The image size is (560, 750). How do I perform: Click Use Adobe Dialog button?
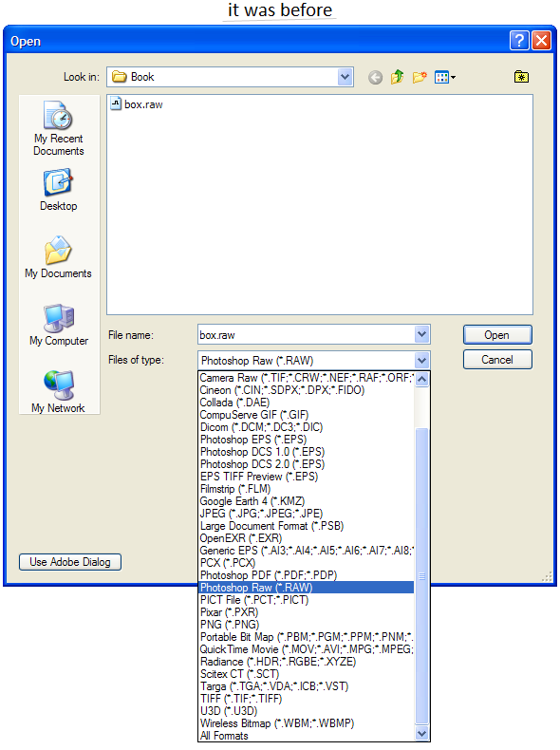(x=70, y=561)
